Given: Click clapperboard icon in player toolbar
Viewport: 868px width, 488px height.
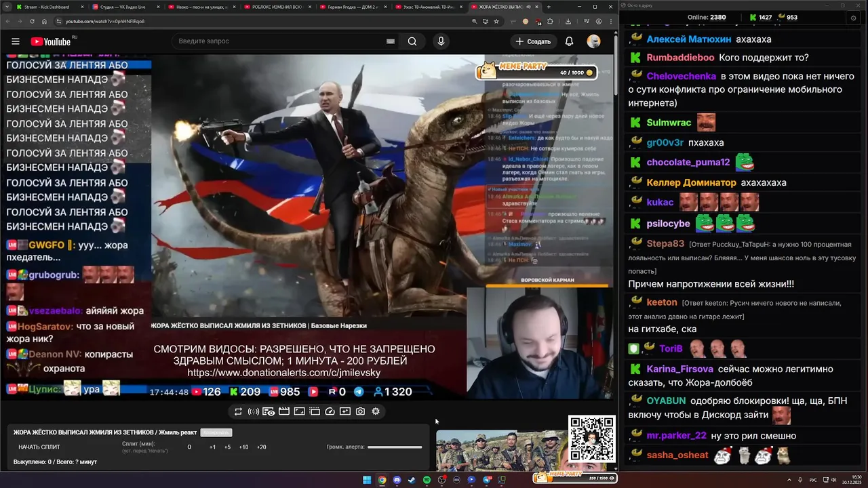Looking at the screenshot, I should click(x=284, y=411).
